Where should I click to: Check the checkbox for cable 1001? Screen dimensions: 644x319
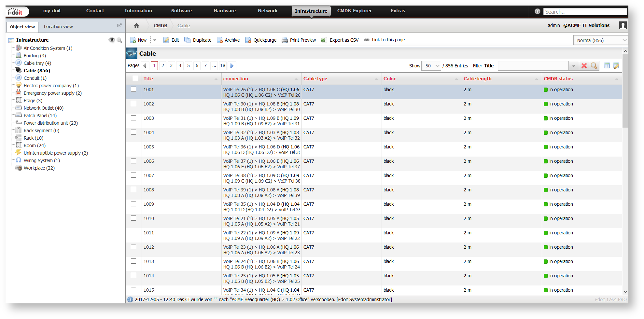pos(133,89)
